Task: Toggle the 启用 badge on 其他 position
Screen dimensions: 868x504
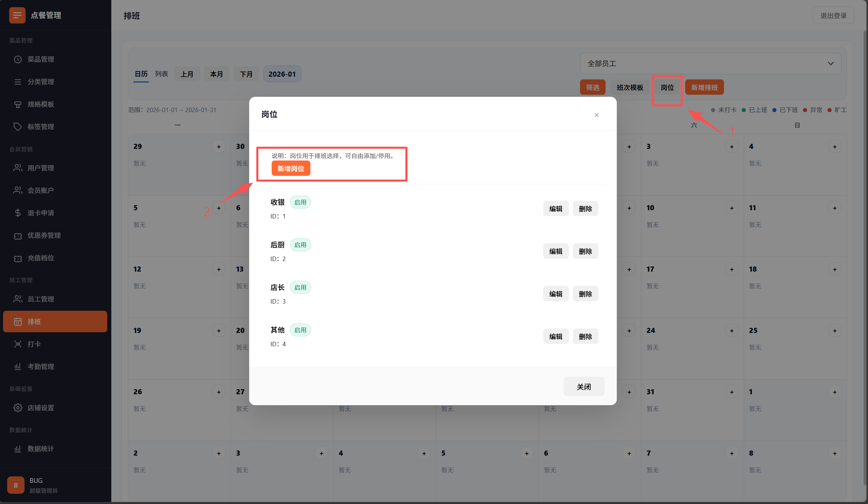Action: pos(300,330)
